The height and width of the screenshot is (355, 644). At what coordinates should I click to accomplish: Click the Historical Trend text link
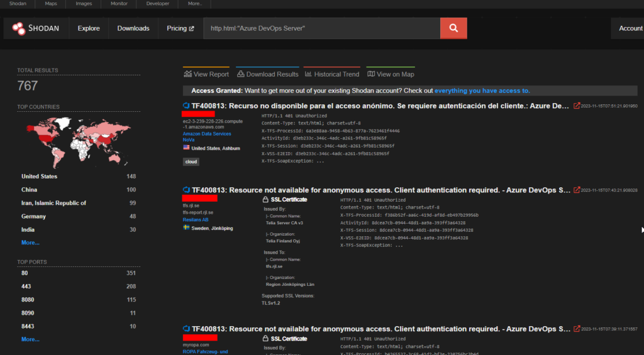pyautogui.click(x=336, y=74)
